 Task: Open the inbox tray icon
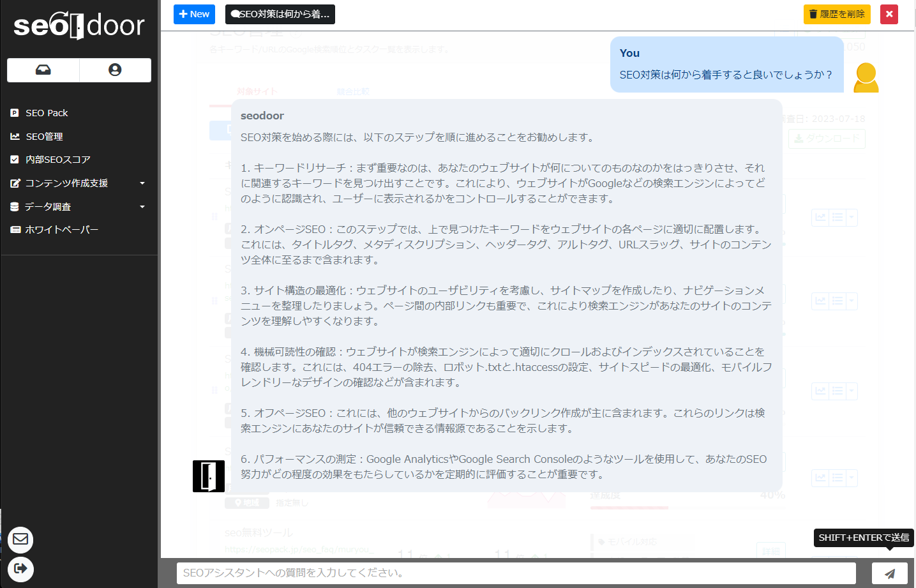pyautogui.click(x=43, y=70)
